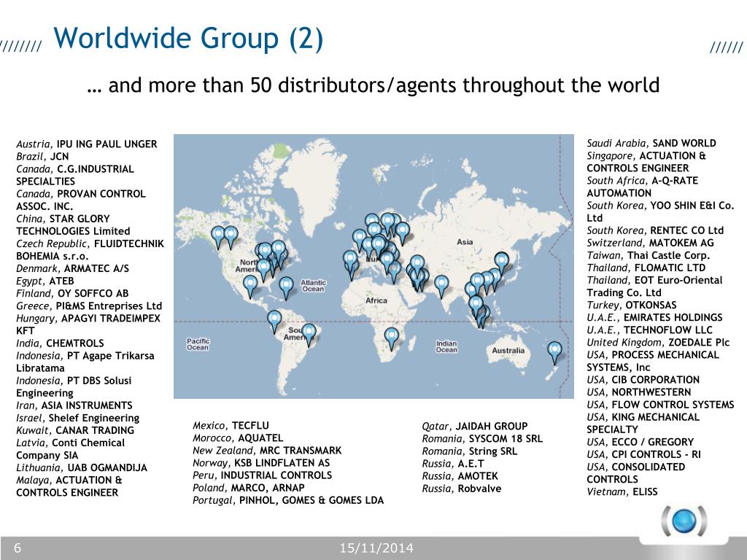Click 'Finland, OY SOFFCO AB' entry
Viewport: 747px width, 560px height.
click(x=72, y=293)
